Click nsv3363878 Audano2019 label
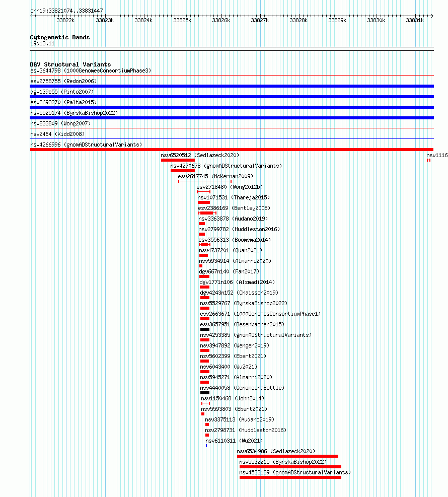 pos(233,219)
